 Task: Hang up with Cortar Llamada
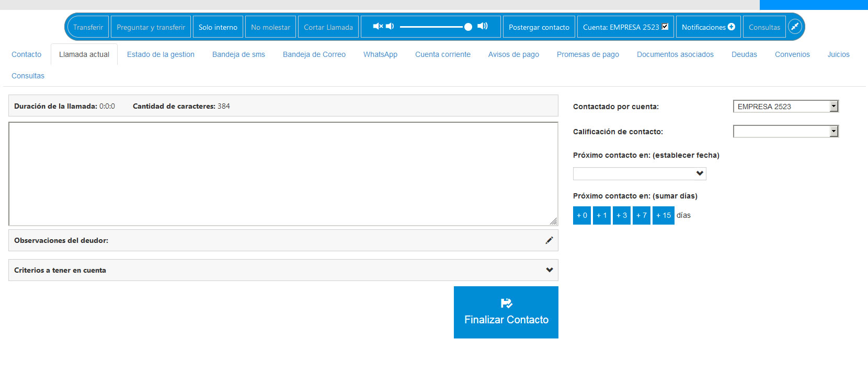328,27
